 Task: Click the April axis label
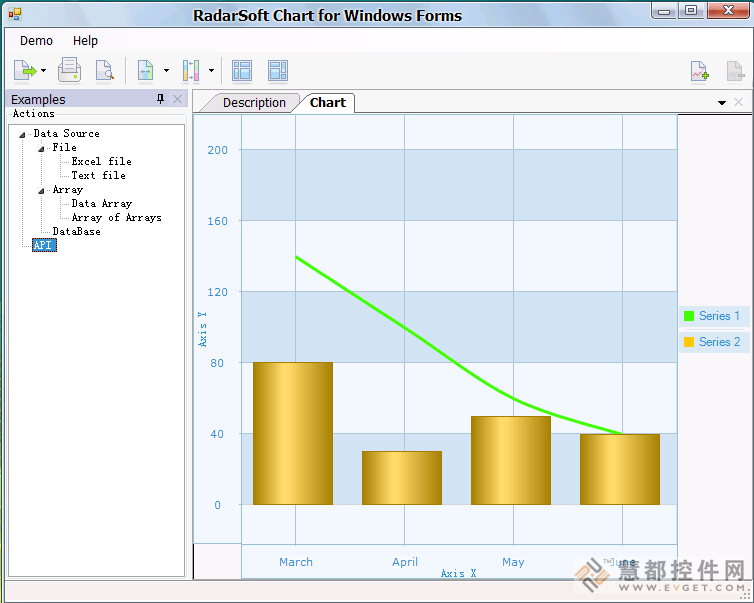[405, 562]
